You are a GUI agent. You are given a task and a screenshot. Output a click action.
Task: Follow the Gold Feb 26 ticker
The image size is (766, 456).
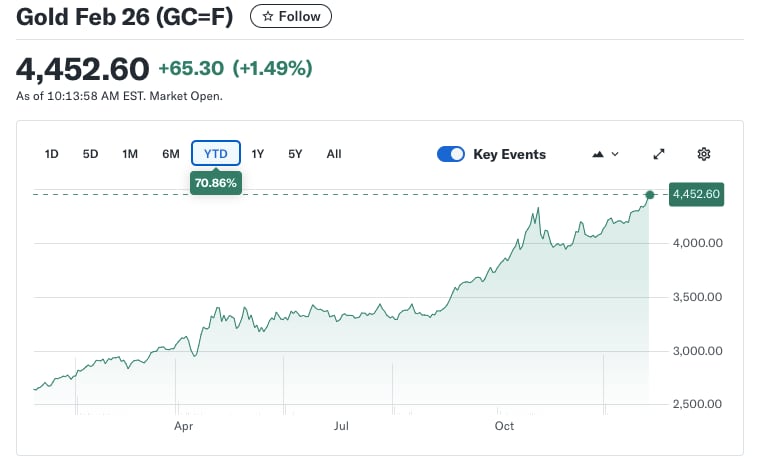(x=291, y=16)
